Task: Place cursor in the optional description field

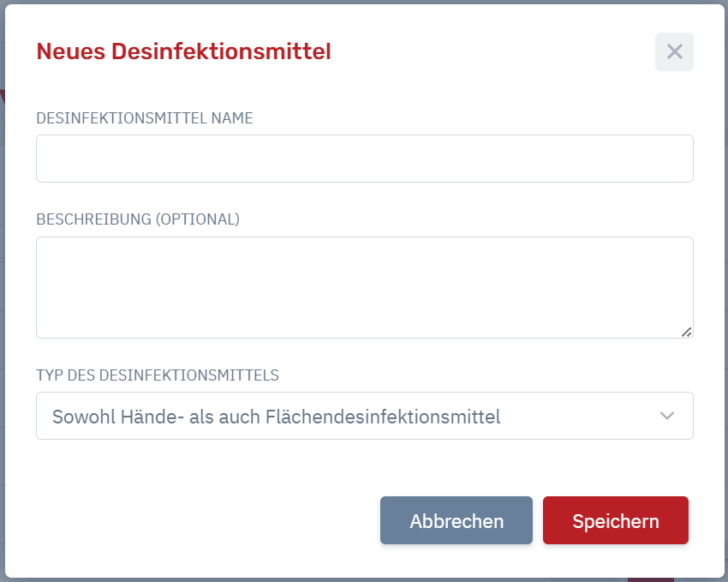Action: click(365, 287)
